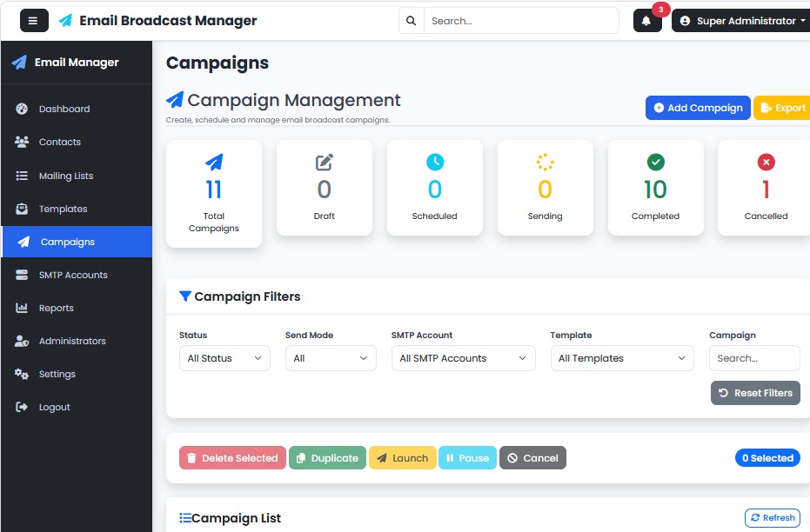Open Templates from the sidebar
The height and width of the screenshot is (532, 810).
[x=77, y=209]
